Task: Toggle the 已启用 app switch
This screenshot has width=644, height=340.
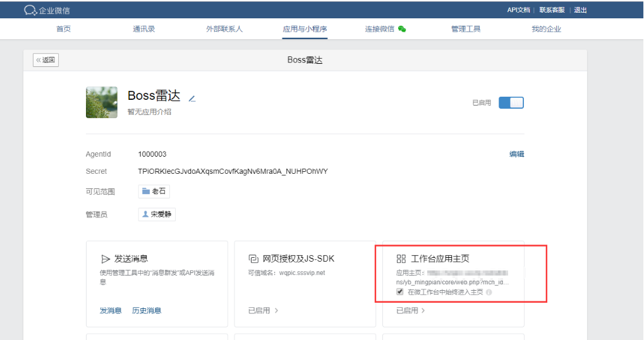Action: point(511,102)
